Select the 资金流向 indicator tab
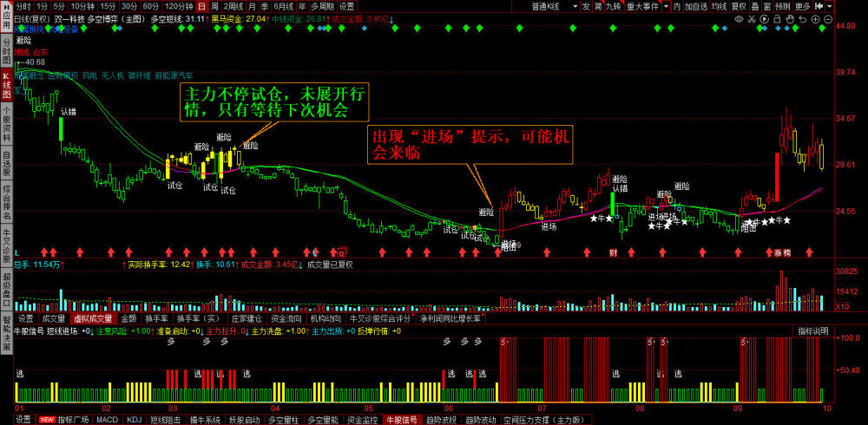Screen dimensions: 868x425 click(x=286, y=319)
